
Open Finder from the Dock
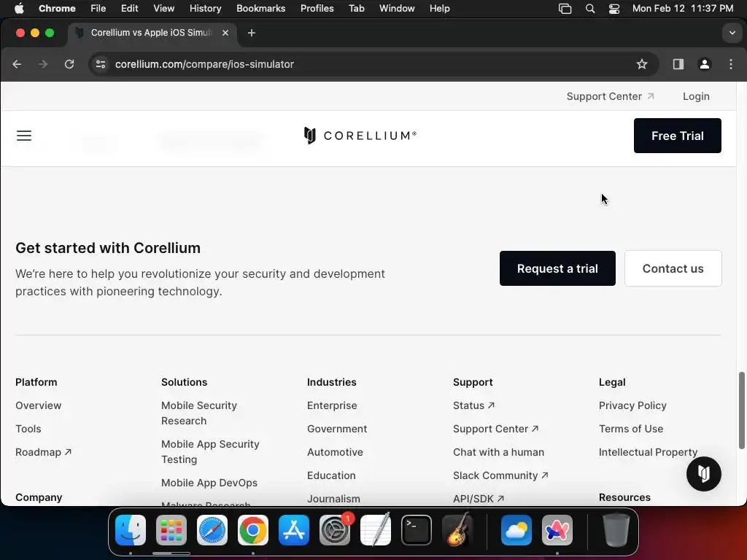pos(131,530)
